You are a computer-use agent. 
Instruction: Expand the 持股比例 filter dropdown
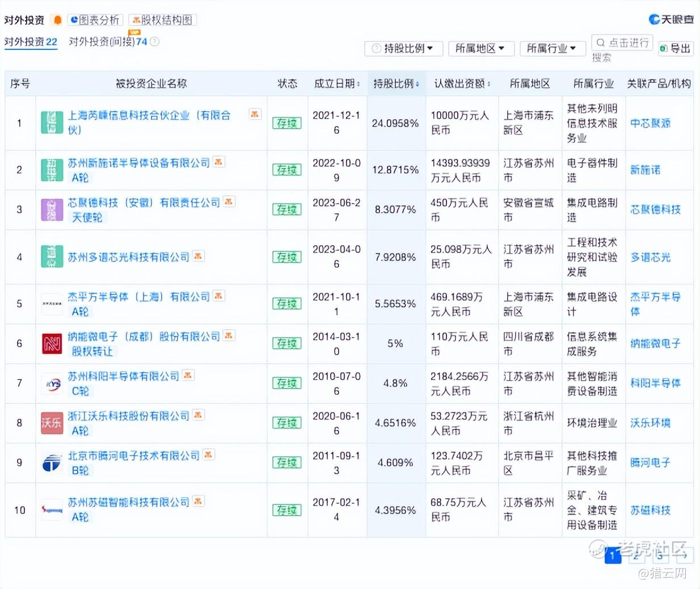click(402, 49)
